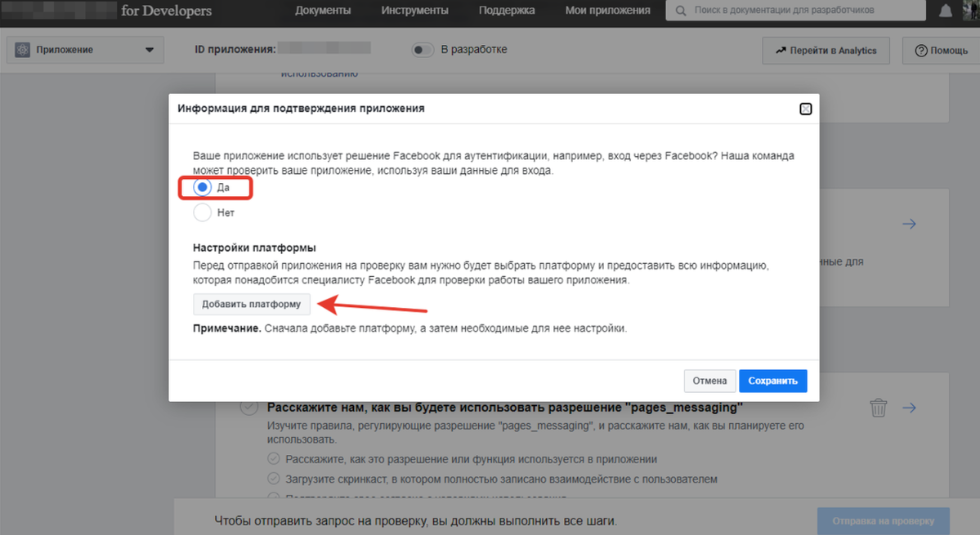Image resolution: width=980 pixels, height=535 pixels.
Task: Click the pages_messaging step circle checkmark icon
Action: (x=248, y=408)
